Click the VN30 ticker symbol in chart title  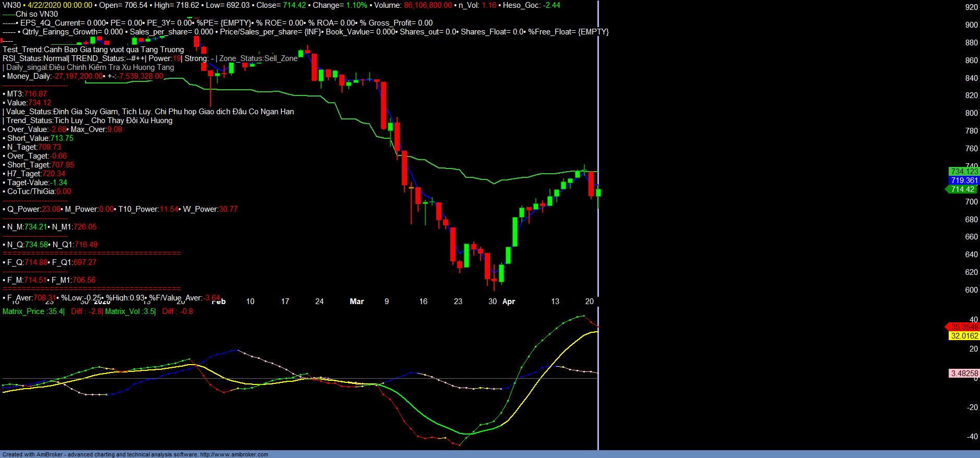[x=11, y=5]
